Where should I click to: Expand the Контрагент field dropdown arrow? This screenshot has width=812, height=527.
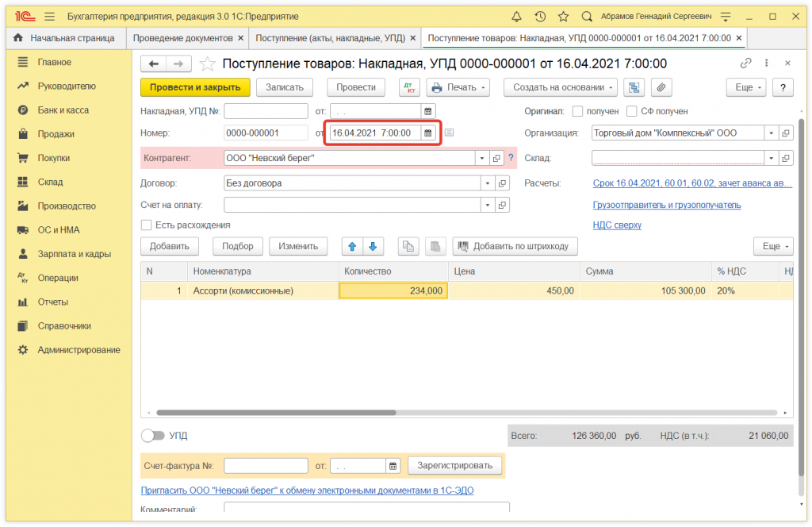pos(481,158)
